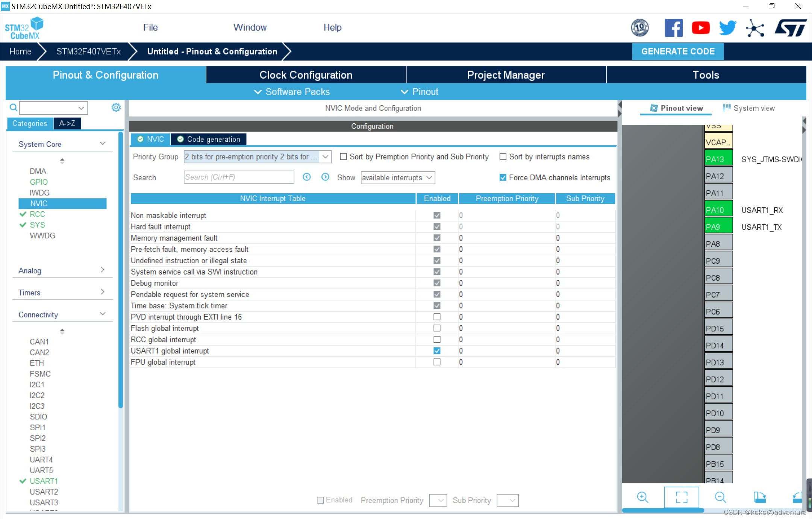The image size is (812, 519).
Task: Click the interrupt Search input field
Action: 239,177
